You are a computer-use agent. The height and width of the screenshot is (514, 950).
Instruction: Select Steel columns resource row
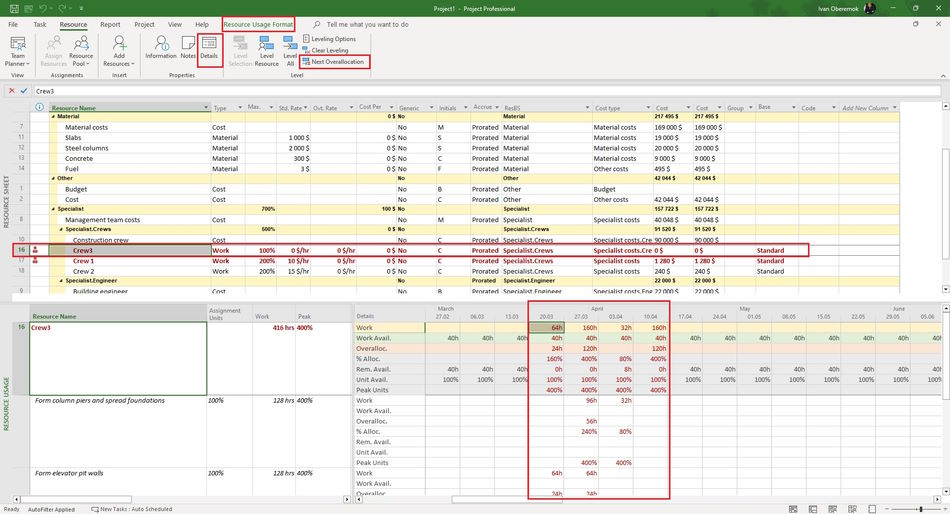coord(87,148)
